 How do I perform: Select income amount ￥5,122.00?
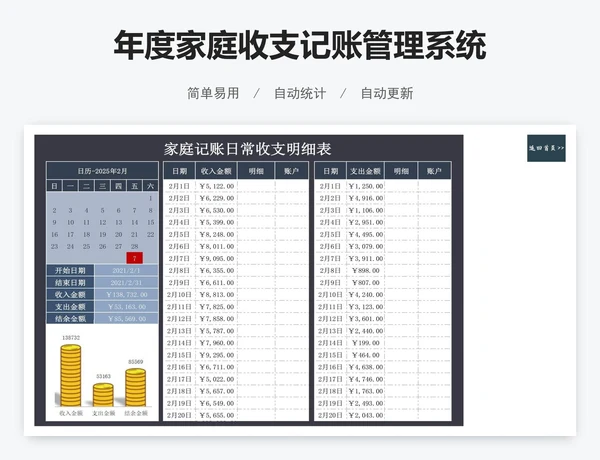coord(217,186)
